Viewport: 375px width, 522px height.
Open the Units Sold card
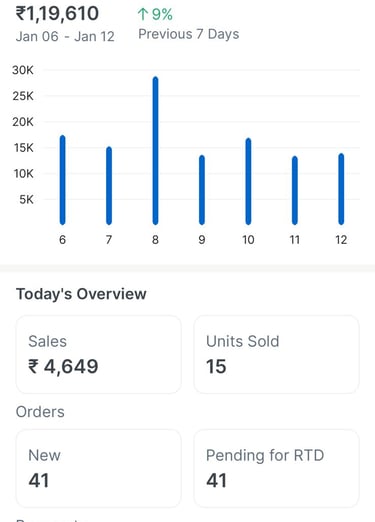pos(276,355)
